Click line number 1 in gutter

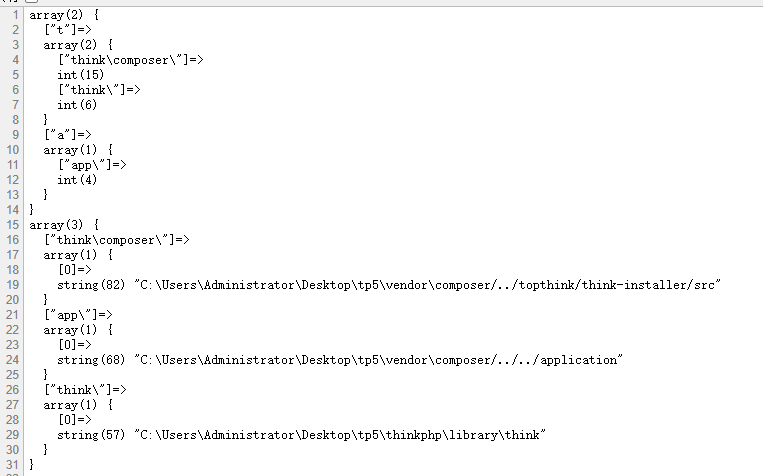[16, 15]
